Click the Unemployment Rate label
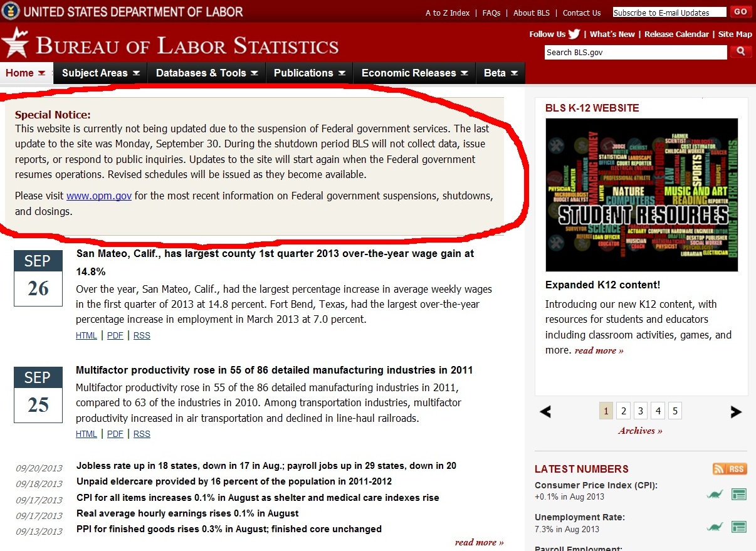 [x=580, y=518]
